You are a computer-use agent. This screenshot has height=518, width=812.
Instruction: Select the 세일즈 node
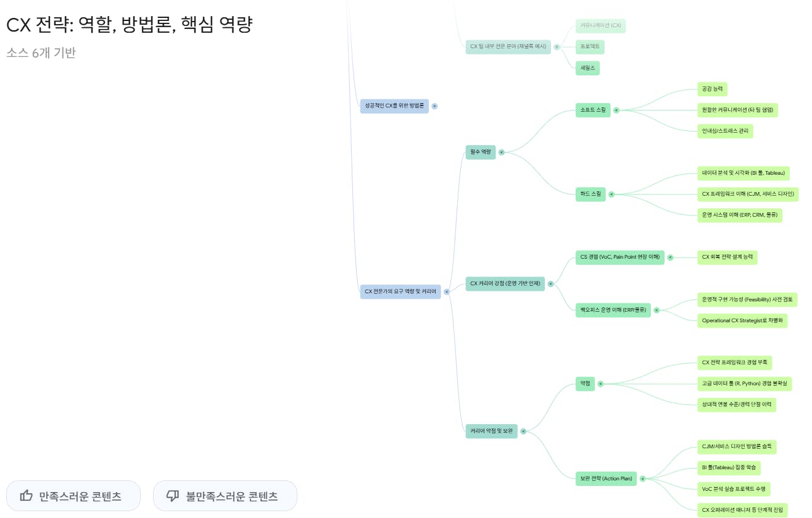pos(587,68)
